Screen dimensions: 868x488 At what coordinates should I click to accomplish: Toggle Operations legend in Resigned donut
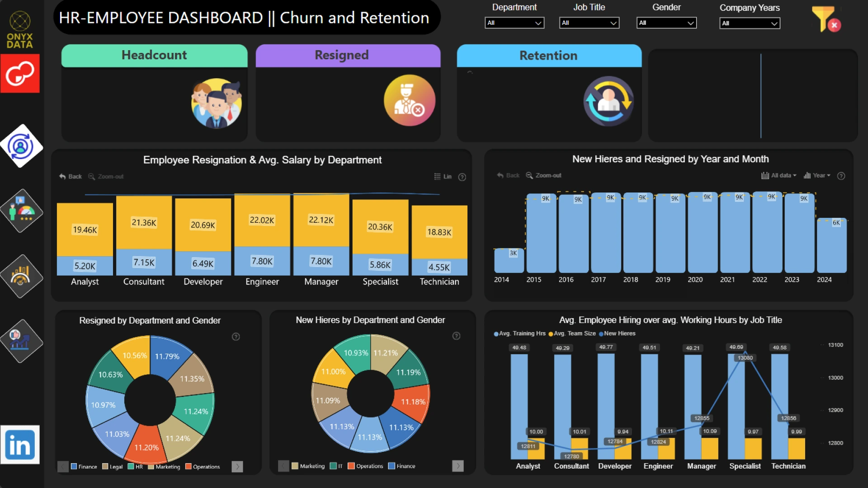click(203, 467)
